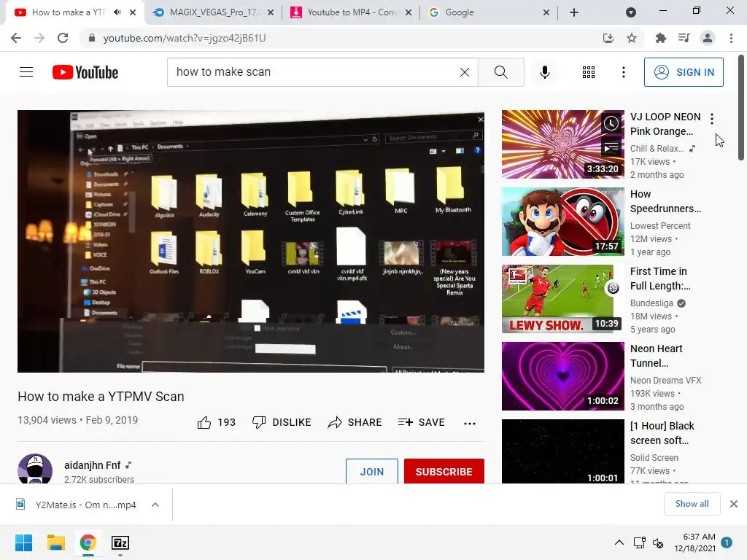Go back to the previous page
Image resolution: width=747 pixels, height=560 pixels.
pyautogui.click(x=16, y=38)
